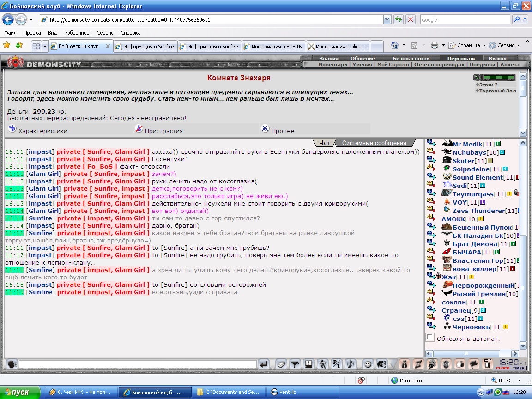This screenshot has height=399, width=532.
Task: Click the Favorites star icon
Action: [x=7, y=45]
